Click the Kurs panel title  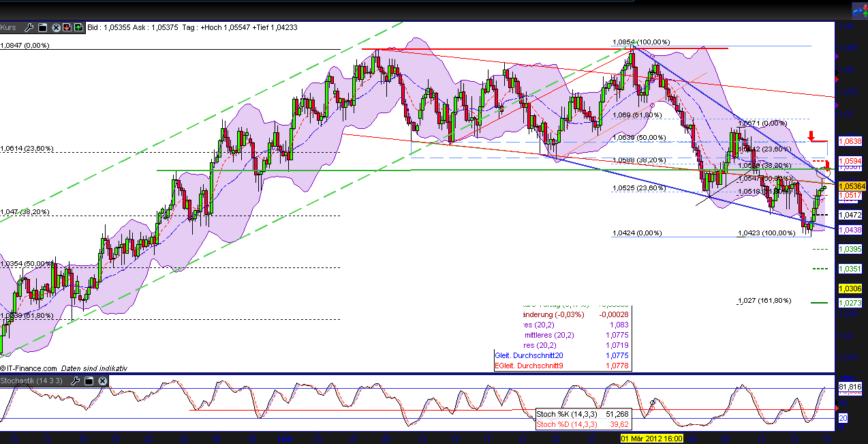pyautogui.click(x=8, y=27)
